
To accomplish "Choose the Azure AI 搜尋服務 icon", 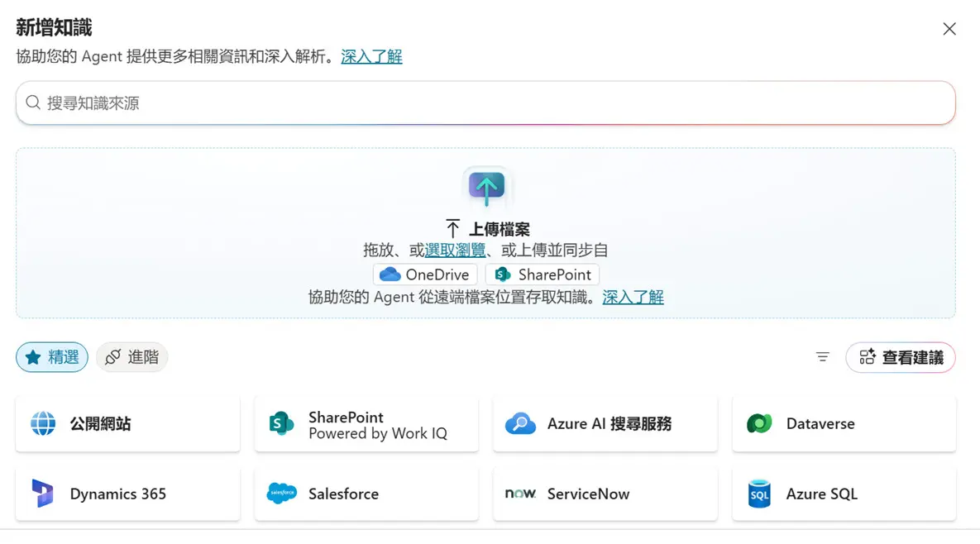I will pyautogui.click(x=520, y=423).
